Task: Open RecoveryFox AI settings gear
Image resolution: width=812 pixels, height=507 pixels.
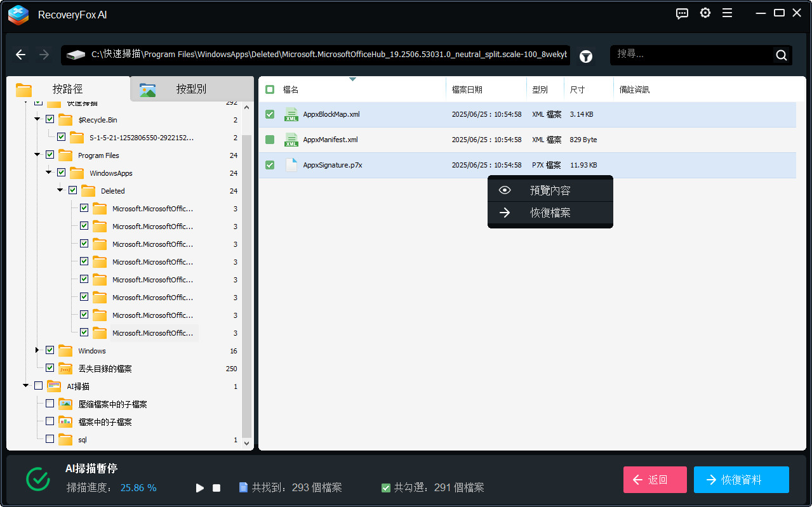Action: [x=705, y=13]
